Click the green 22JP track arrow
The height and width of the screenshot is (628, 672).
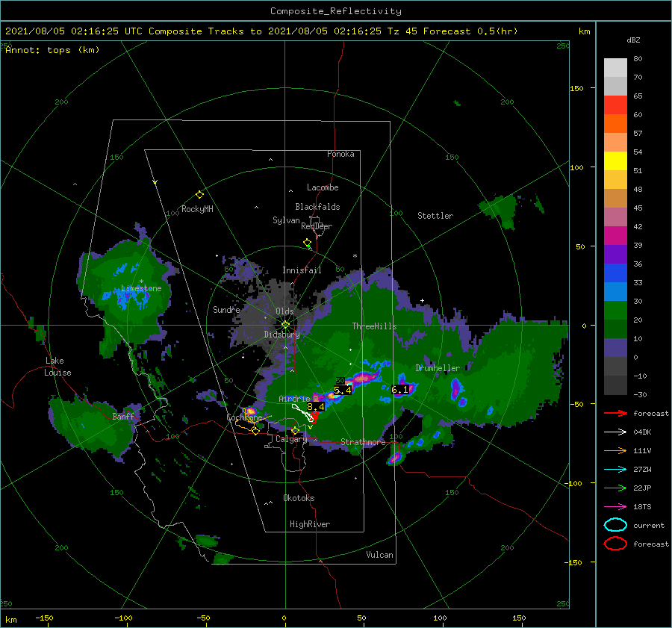pyautogui.click(x=615, y=488)
